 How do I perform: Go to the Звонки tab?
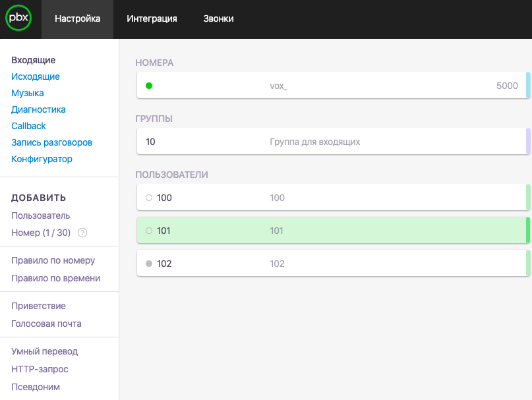(218, 19)
